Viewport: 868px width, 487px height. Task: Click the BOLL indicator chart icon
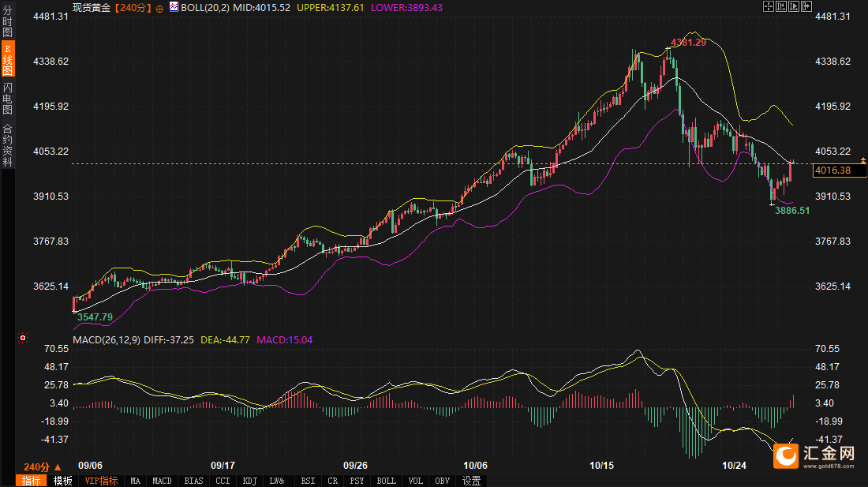174,6
